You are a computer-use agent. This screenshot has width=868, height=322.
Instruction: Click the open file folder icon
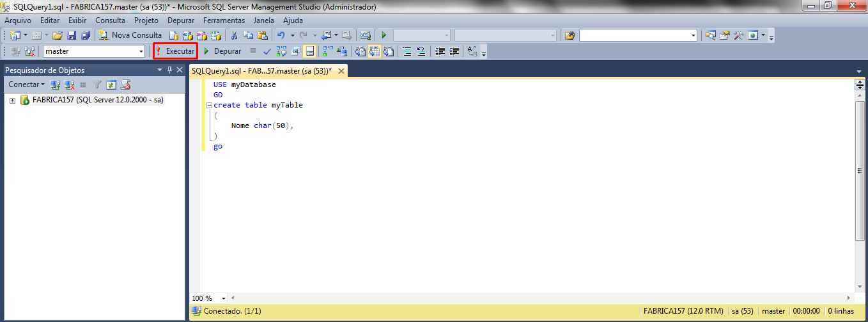[58, 35]
